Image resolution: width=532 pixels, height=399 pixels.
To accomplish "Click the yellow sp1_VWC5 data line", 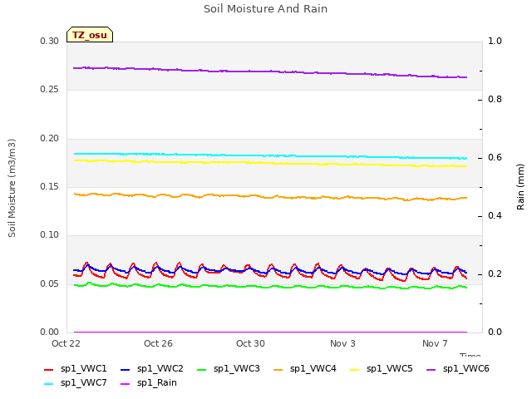I will tap(270, 163).
